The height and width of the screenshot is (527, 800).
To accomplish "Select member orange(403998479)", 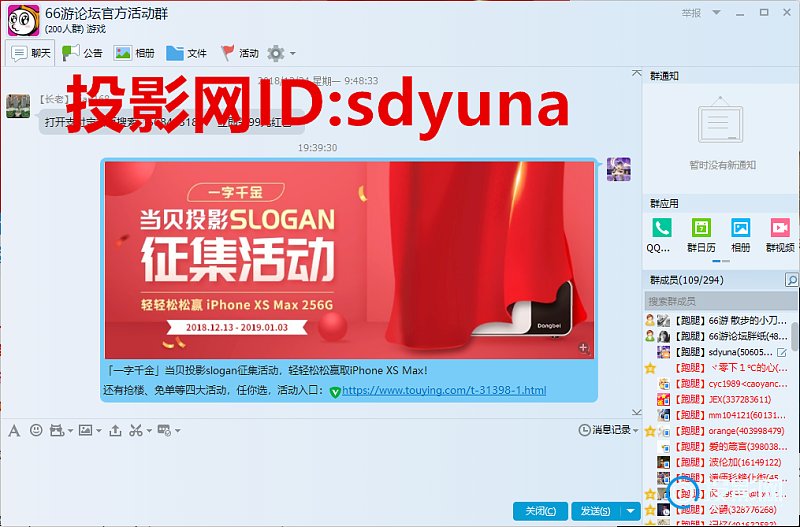I will coord(717,431).
